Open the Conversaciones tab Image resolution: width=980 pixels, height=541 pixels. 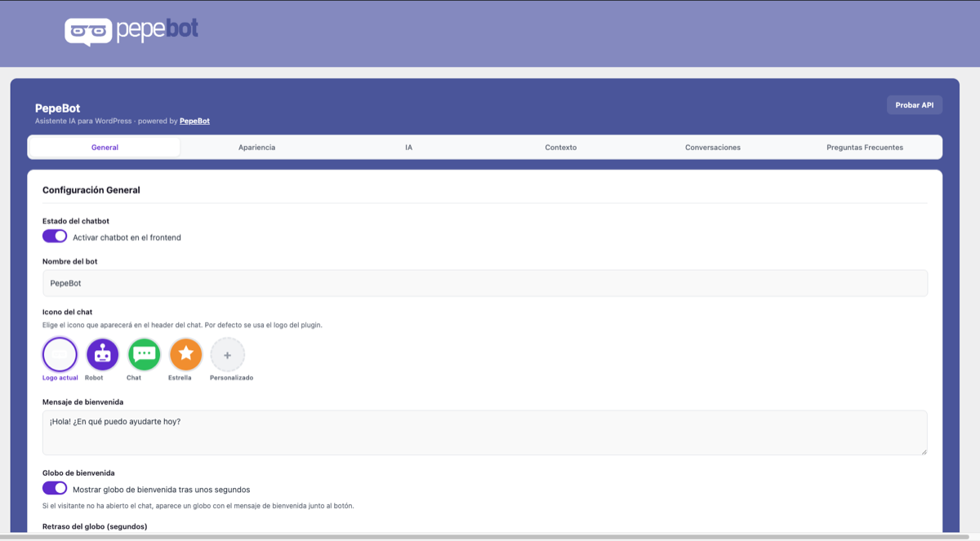(712, 147)
